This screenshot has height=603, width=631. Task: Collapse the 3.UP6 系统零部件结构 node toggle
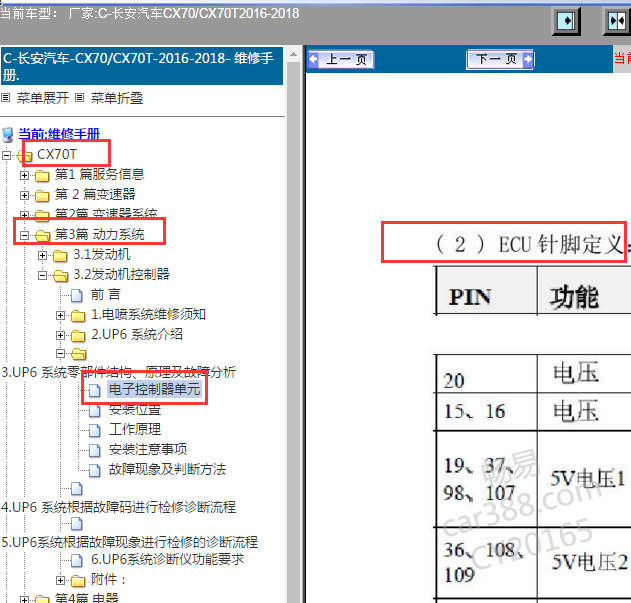60,354
